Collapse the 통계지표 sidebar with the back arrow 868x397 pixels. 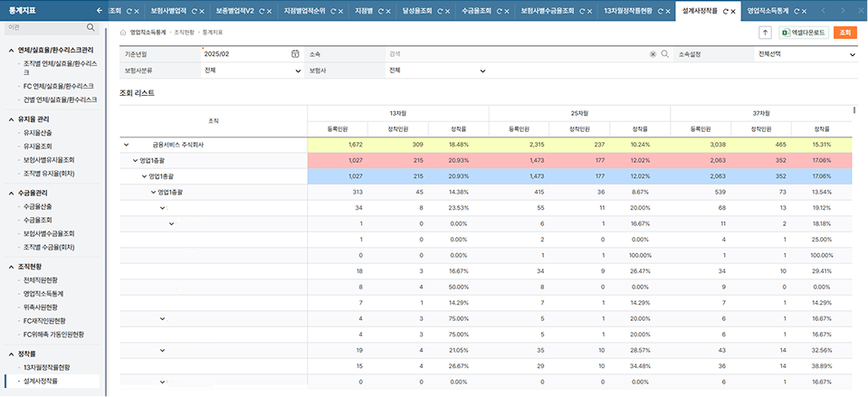point(99,10)
